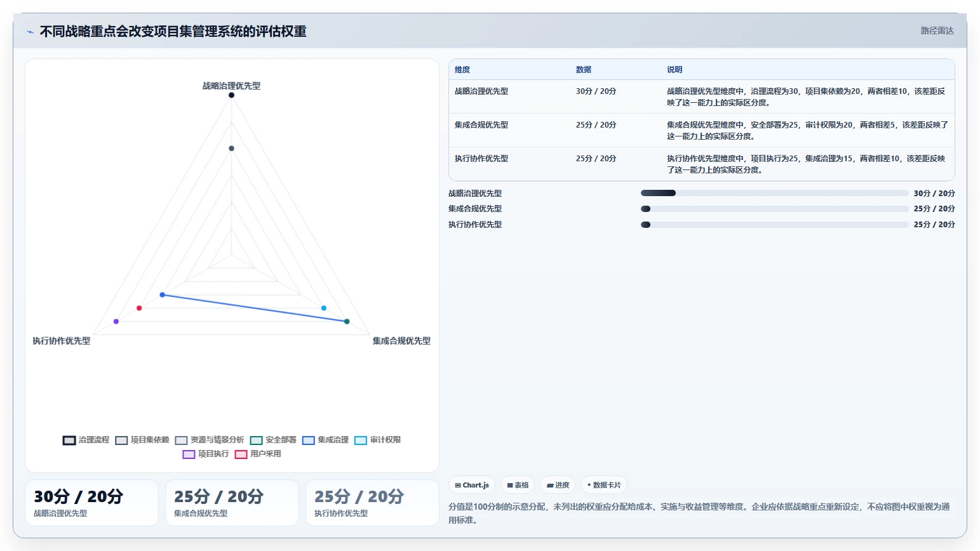Select the 数据卡片 chip
Screen dimensions: 980x551
coord(604,485)
